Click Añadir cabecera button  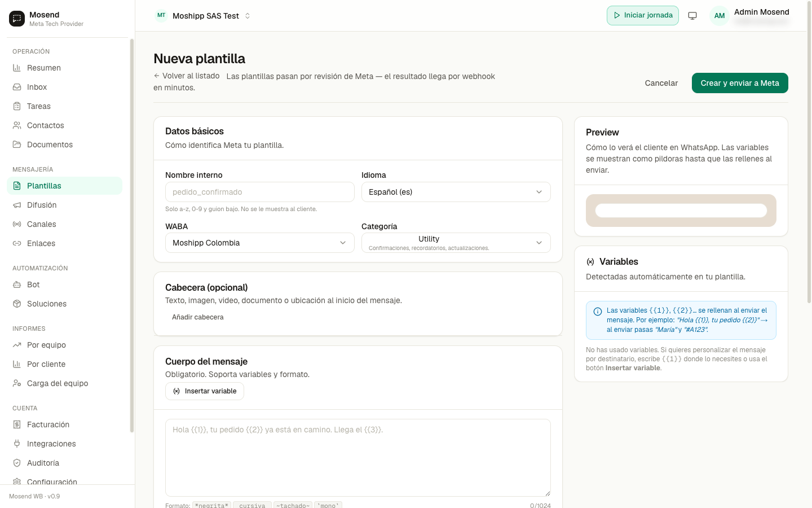pos(197,317)
